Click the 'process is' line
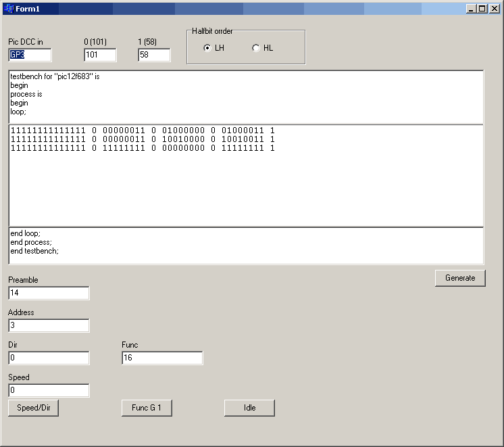Viewport: 504px width, 447px height. 26,94
